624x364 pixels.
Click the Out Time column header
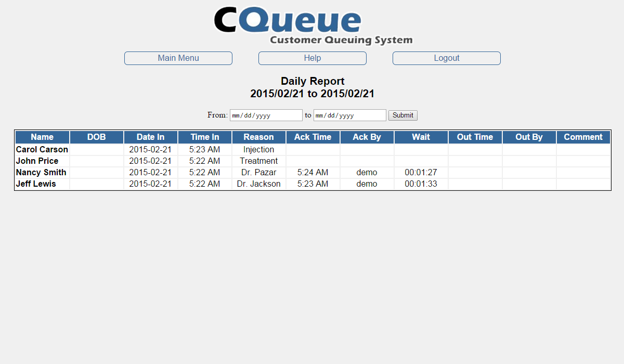(475, 137)
